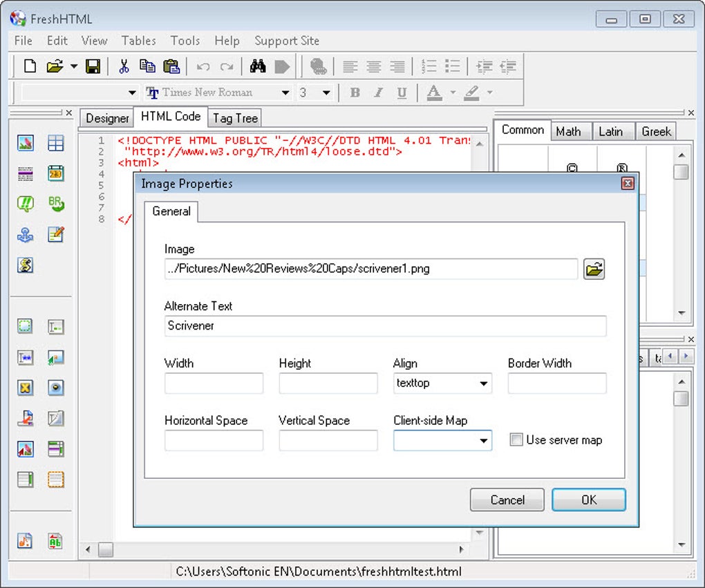Viewport: 705px width, 588px height.
Task: Insert a line break with the BR icon
Action: (56, 204)
